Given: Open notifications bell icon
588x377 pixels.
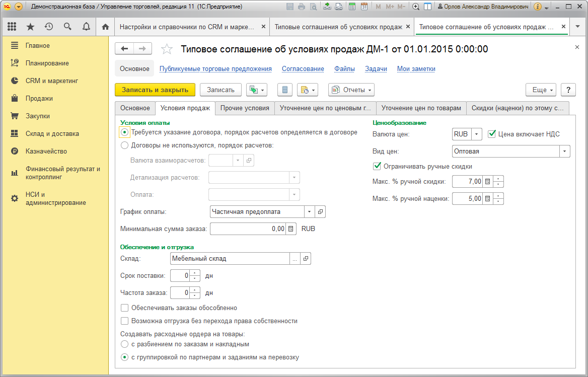Looking at the screenshot, I should tap(86, 27).
